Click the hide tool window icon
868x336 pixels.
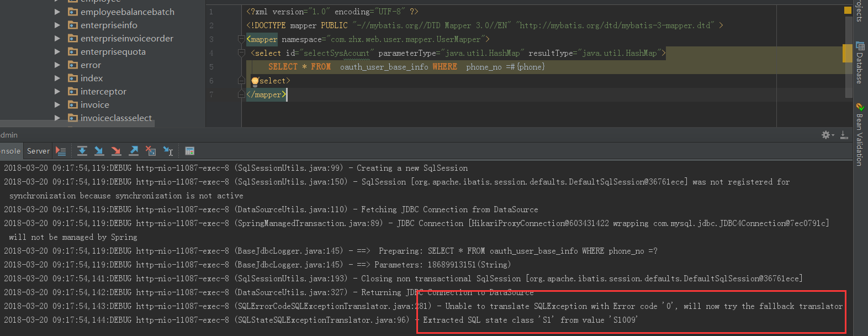844,135
